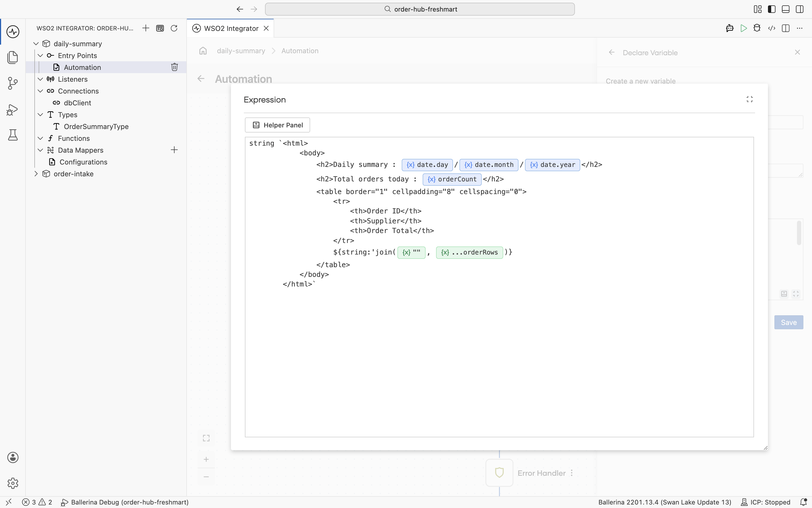Click the date.month variable chip
The image size is (812, 508).
[x=489, y=164]
